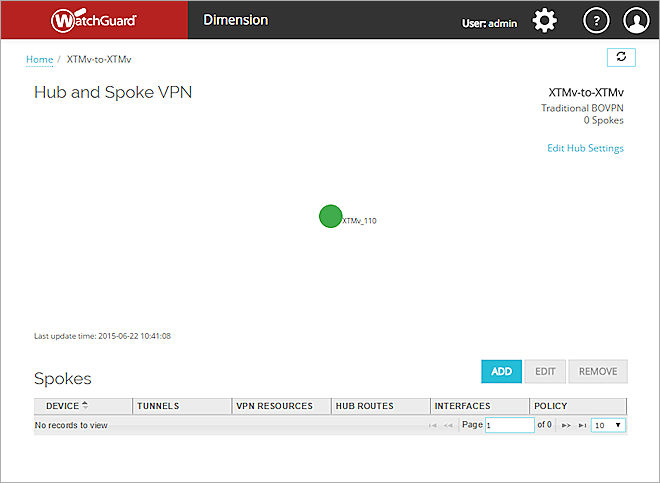Image resolution: width=660 pixels, height=483 pixels.
Task: Go to previous page arrow
Action: tap(448, 425)
